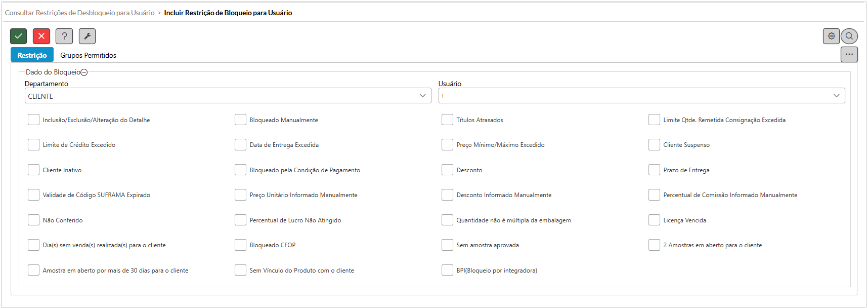
Task: Enable BPI(Bloqueio por integradora) checkbox
Action: coord(447,270)
